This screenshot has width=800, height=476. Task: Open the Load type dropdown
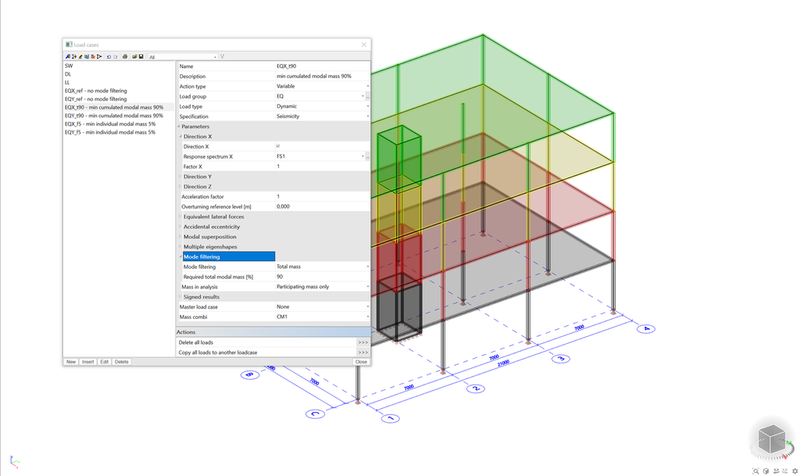[x=367, y=106]
